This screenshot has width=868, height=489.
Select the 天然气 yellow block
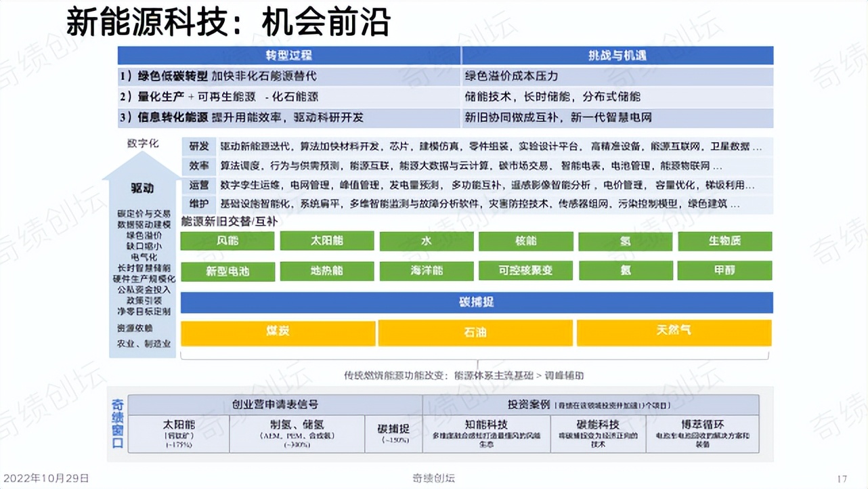(674, 333)
